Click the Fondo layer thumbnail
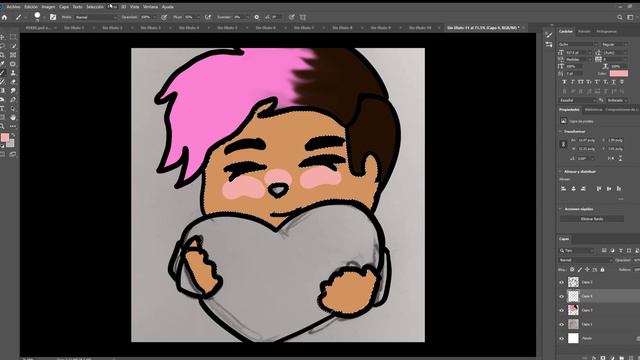The height and width of the screenshot is (360, 640). [573, 338]
